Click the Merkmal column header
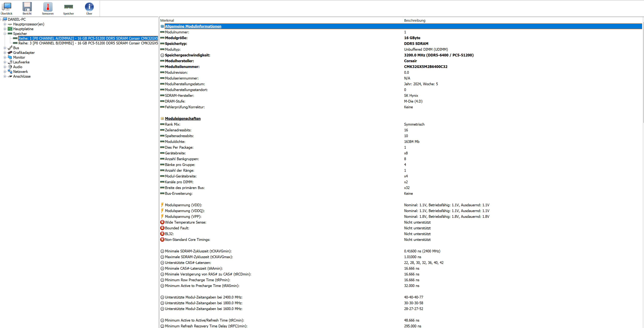This screenshot has width=644, height=328. pyautogui.click(x=167, y=20)
